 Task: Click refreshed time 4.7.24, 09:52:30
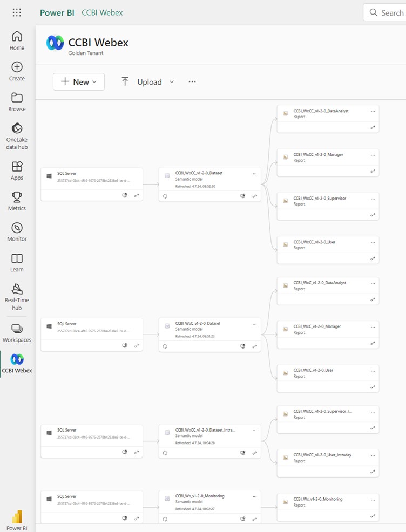tap(195, 186)
